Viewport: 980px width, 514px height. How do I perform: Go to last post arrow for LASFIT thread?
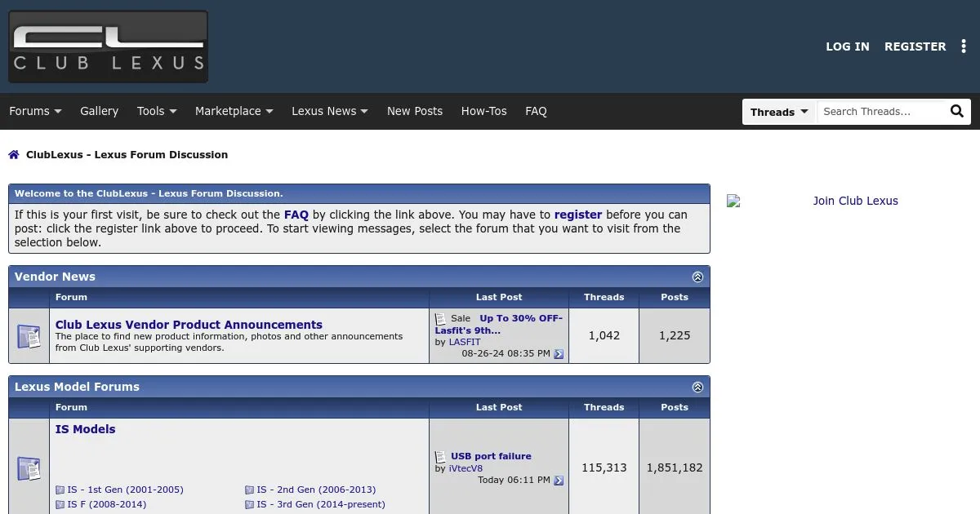click(559, 354)
